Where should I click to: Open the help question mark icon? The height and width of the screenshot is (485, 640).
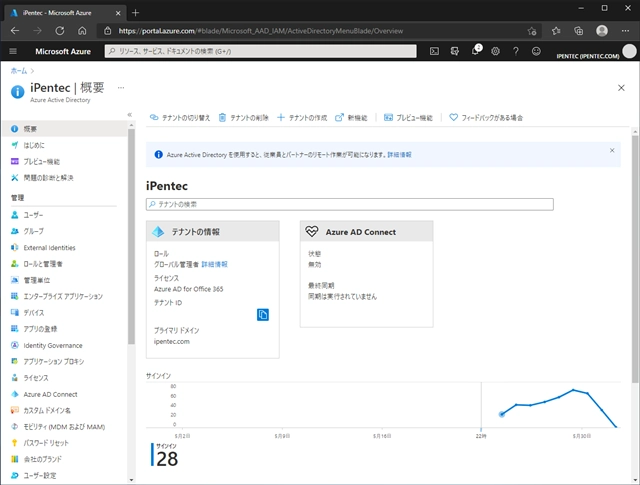(516, 51)
